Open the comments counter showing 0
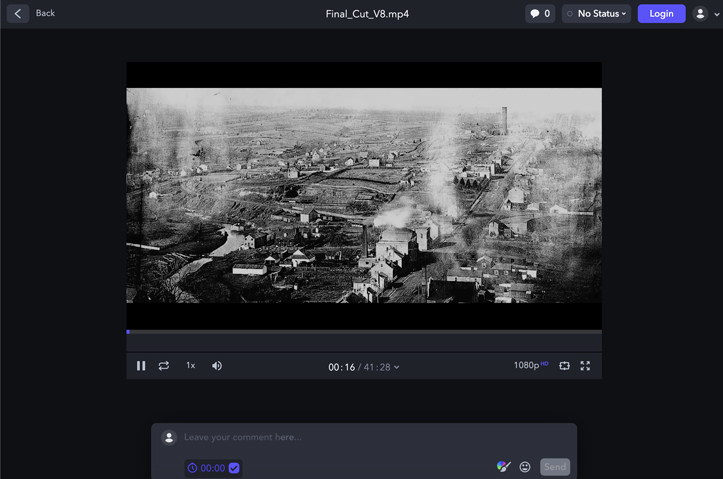 [540, 14]
